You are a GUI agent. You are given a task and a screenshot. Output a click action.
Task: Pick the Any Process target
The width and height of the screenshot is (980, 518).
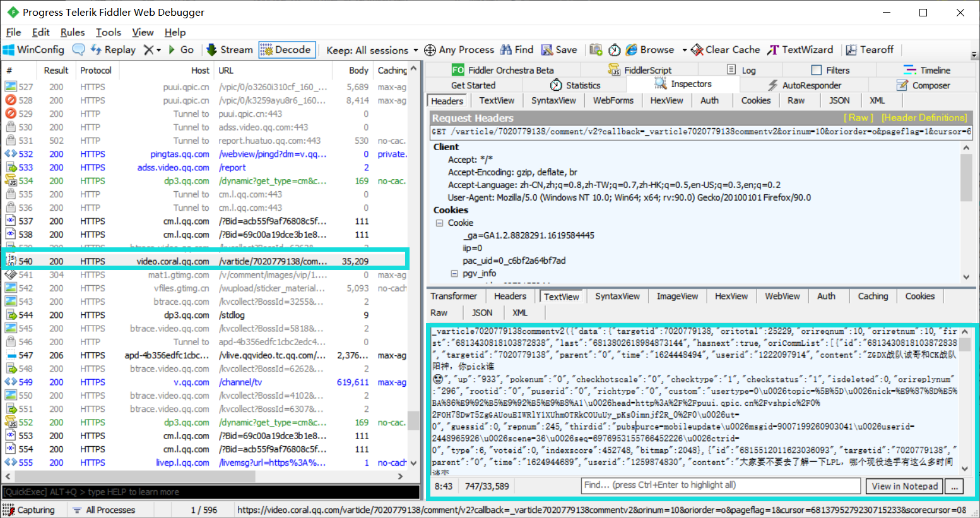(459, 50)
